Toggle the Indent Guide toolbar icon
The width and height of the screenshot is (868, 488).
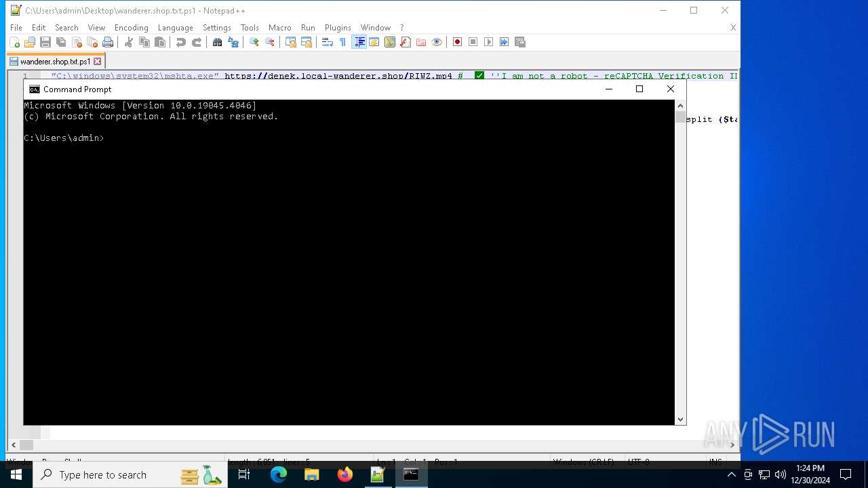tap(359, 42)
